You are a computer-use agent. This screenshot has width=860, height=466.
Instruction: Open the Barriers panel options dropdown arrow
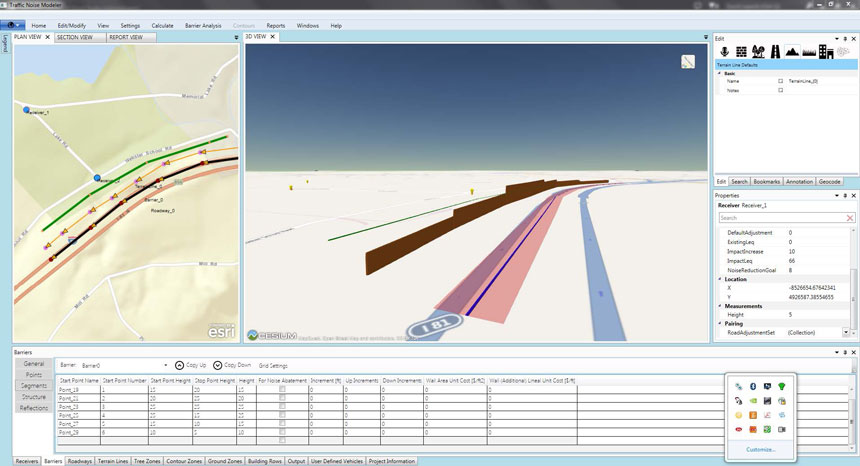pyautogui.click(x=836, y=352)
